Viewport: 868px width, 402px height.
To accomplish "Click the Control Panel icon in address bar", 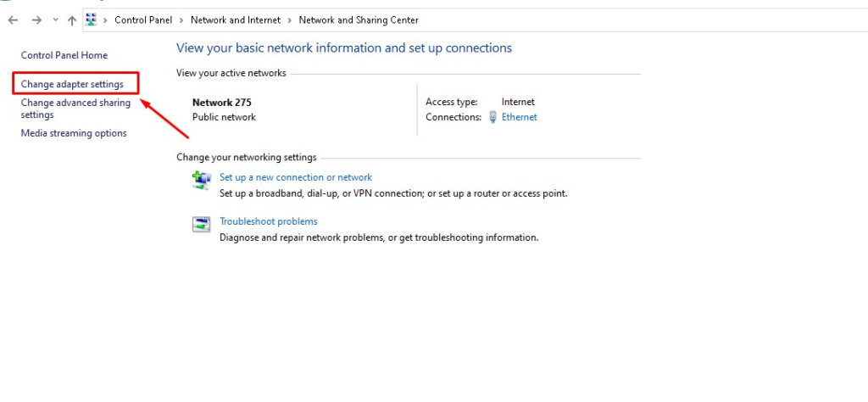I will click(92, 20).
